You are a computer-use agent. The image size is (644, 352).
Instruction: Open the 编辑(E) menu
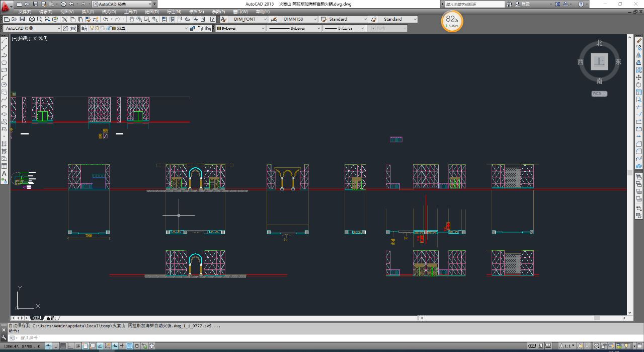[45, 12]
